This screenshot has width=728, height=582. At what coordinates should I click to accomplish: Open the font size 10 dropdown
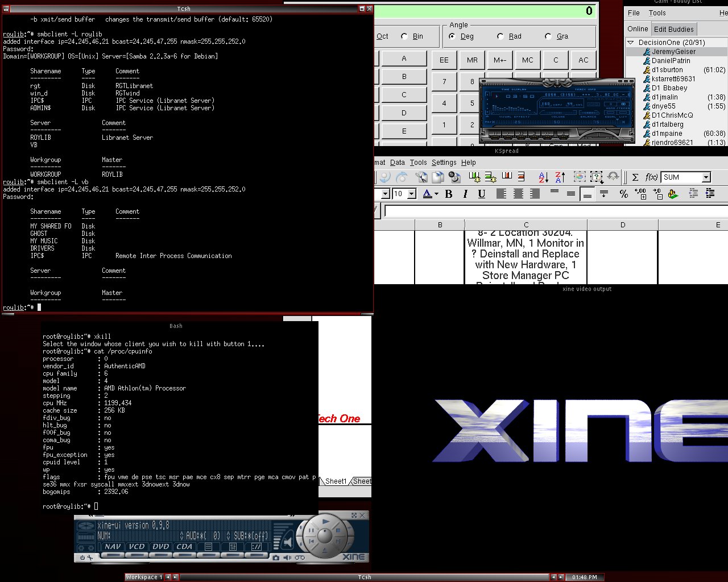click(411, 194)
